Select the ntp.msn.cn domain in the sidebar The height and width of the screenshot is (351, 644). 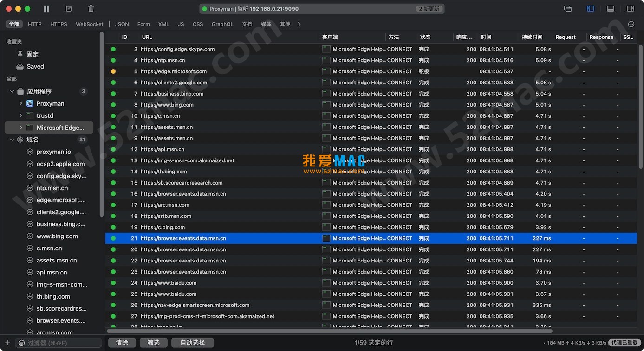click(x=52, y=188)
